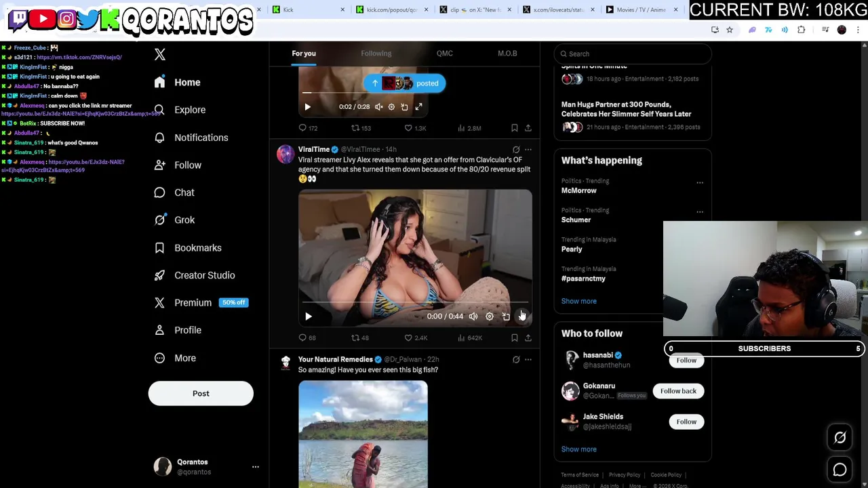Image resolution: width=868 pixels, height=488 pixels.
Task: Open settings on the 0:28 video
Action: pos(391,107)
